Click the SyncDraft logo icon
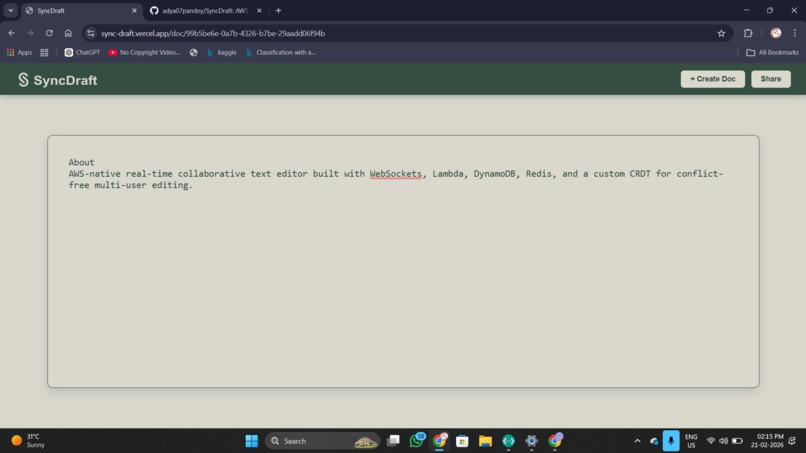Image resolution: width=806 pixels, height=453 pixels. coord(23,80)
